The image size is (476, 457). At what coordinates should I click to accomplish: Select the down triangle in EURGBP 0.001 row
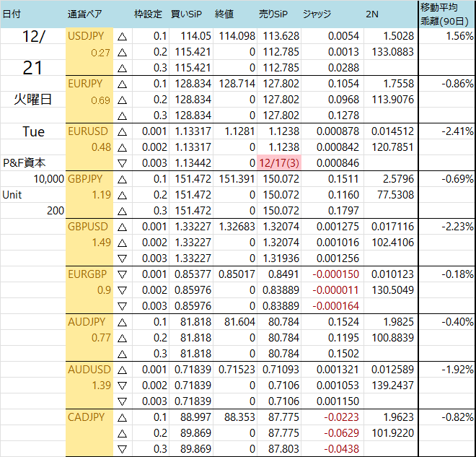tap(123, 274)
